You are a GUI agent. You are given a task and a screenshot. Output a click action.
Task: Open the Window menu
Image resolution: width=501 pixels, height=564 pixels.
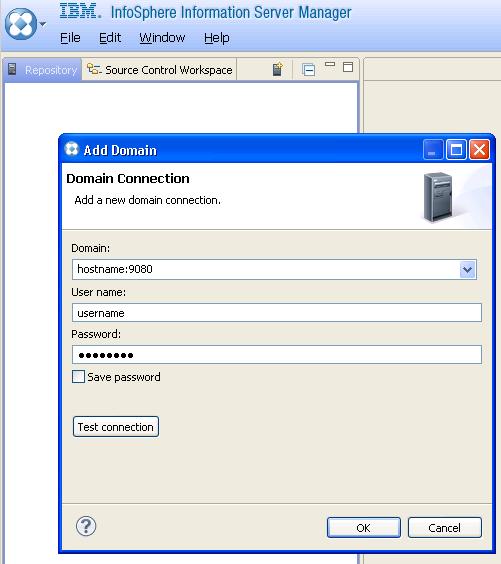click(x=162, y=38)
